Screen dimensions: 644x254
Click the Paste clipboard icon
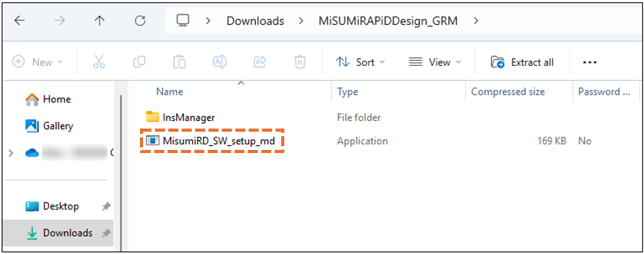[x=180, y=61]
